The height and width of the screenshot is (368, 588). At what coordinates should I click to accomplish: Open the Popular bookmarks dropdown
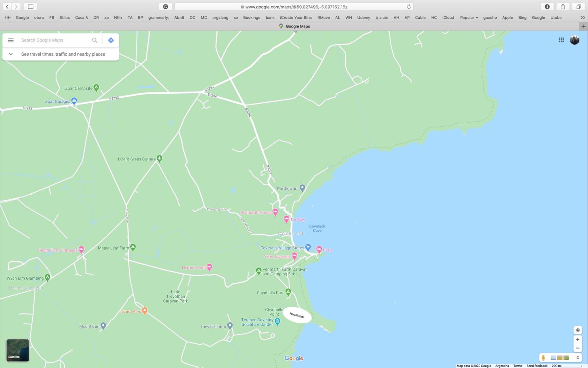point(469,17)
